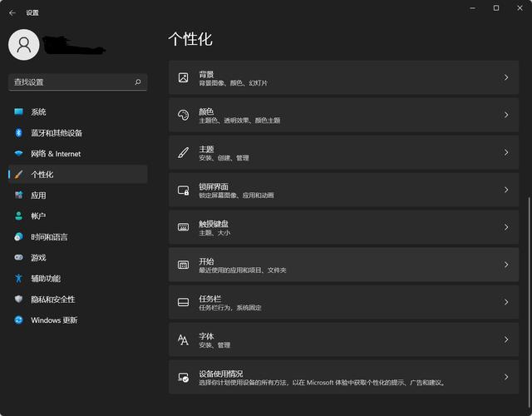The height and width of the screenshot is (416, 532).
Task: Open 系统 settings category
Action: [78, 111]
